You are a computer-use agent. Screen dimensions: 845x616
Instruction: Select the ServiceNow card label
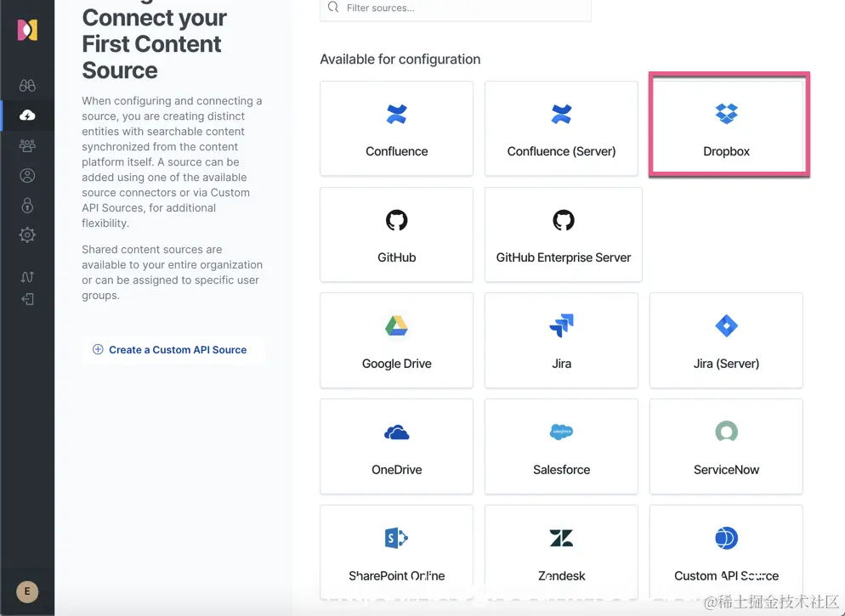coord(727,470)
